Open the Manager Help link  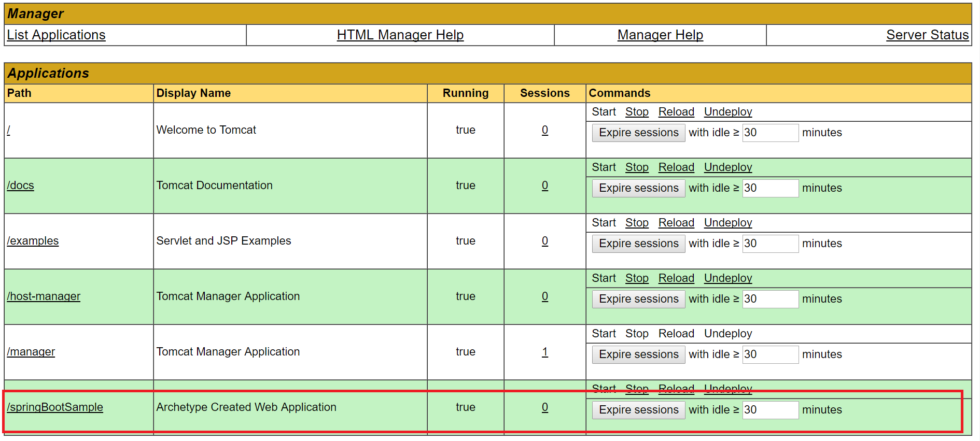click(660, 35)
